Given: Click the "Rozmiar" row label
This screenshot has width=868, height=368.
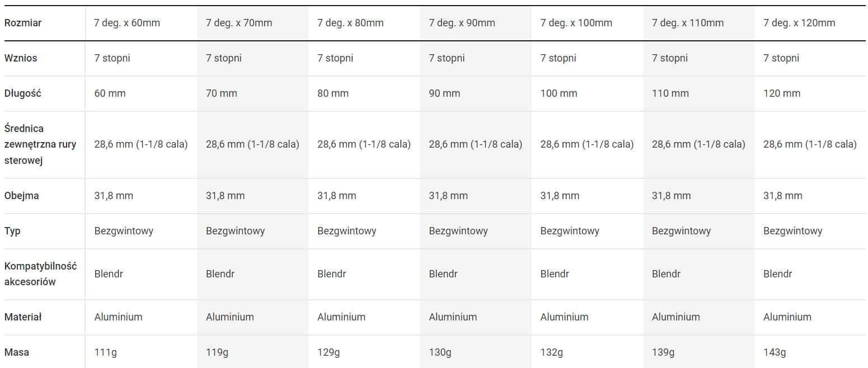Looking at the screenshot, I should 23,23.
